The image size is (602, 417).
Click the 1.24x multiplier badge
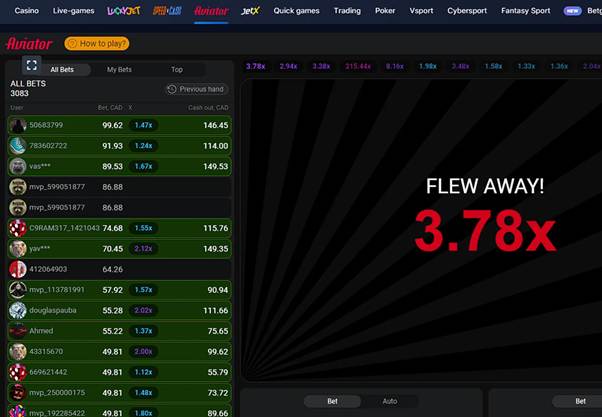coord(143,146)
